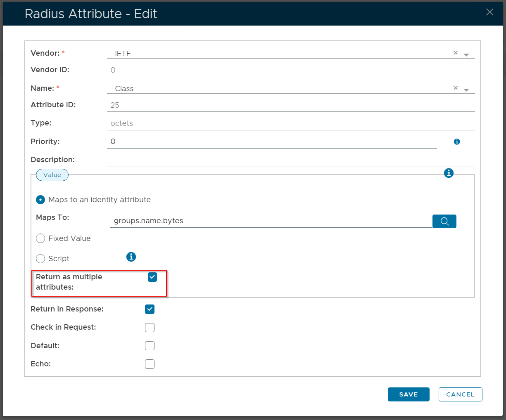Tick the Echo checkbox
Screen dimensions: 506x420
[150, 364]
